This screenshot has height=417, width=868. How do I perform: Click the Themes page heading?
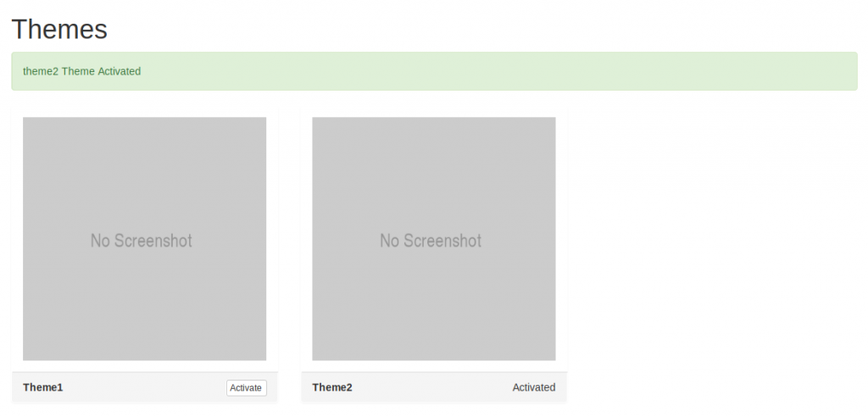click(x=59, y=30)
